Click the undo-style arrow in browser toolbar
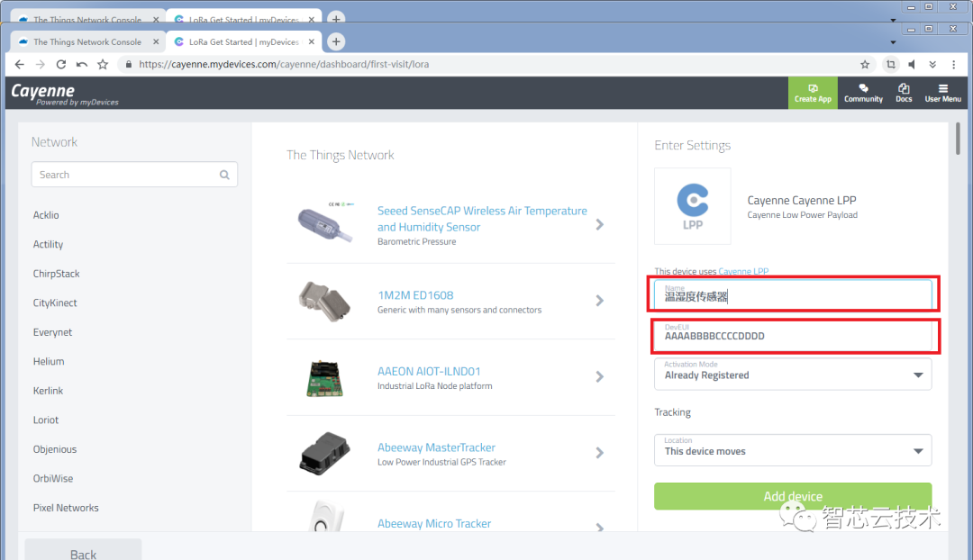Image resolution: width=973 pixels, height=560 pixels. tap(82, 65)
